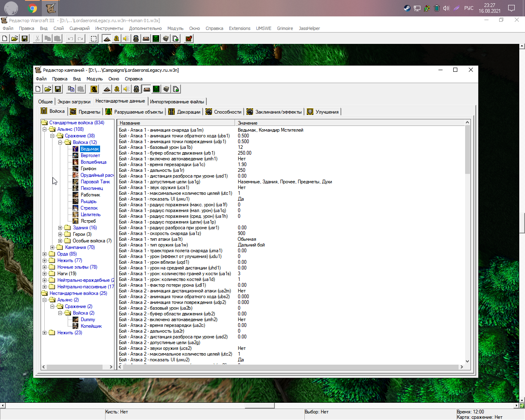Open Object Manager from Campaign Editor toolbar

tap(166, 89)
